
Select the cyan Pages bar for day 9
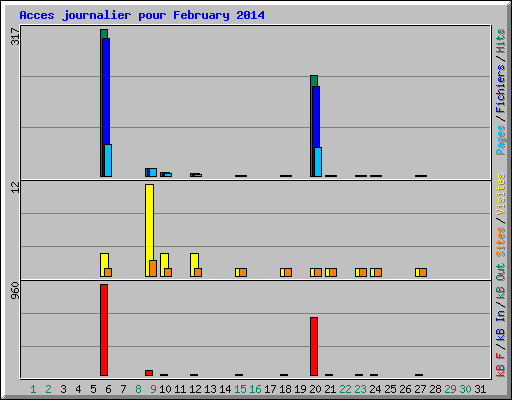coord(153,172)
